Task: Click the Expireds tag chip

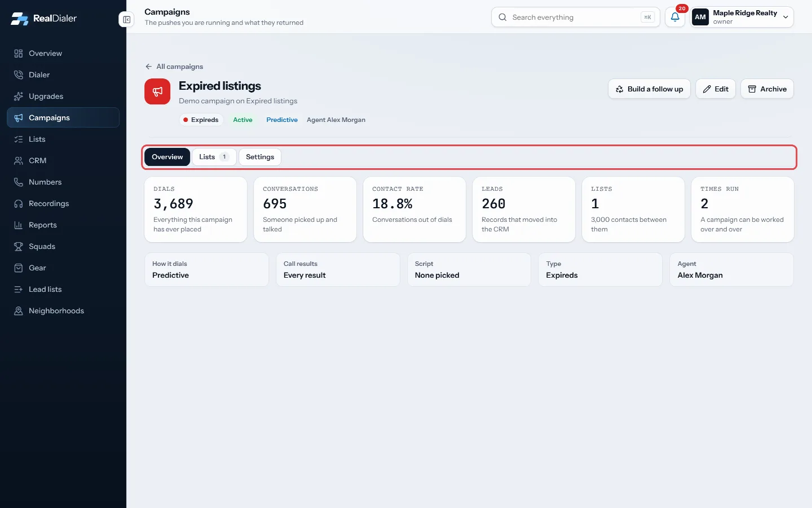Action: pyautogui.click(x=201, y=120)
